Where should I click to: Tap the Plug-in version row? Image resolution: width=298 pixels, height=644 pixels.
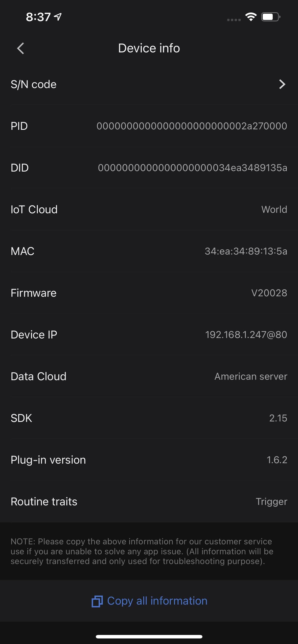(149, 460)
